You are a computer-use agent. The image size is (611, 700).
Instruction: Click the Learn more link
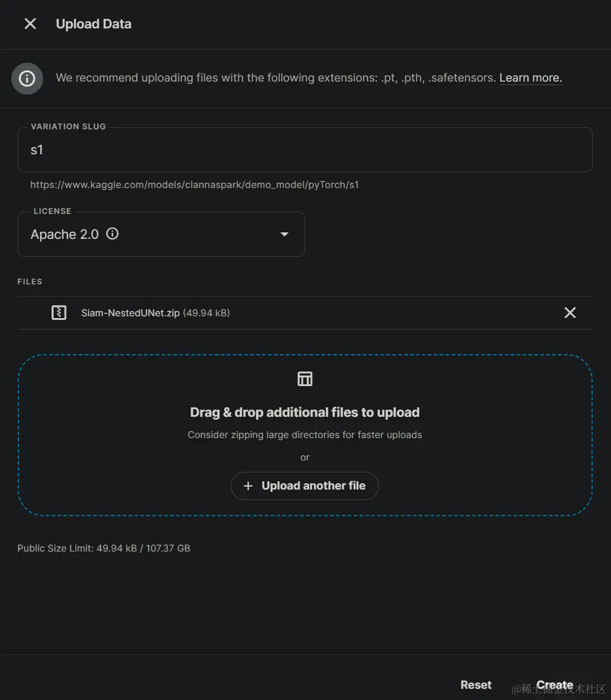click(x=529, y=77)
